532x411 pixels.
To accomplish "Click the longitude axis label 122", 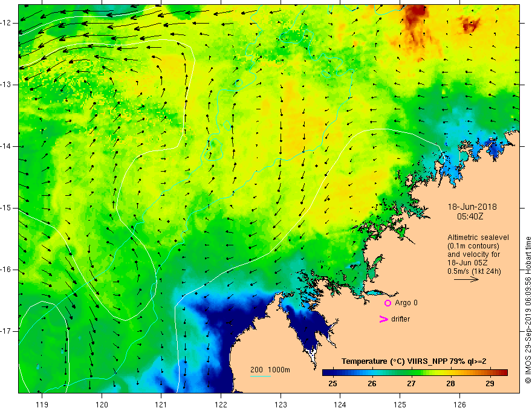I will (221, 404).
